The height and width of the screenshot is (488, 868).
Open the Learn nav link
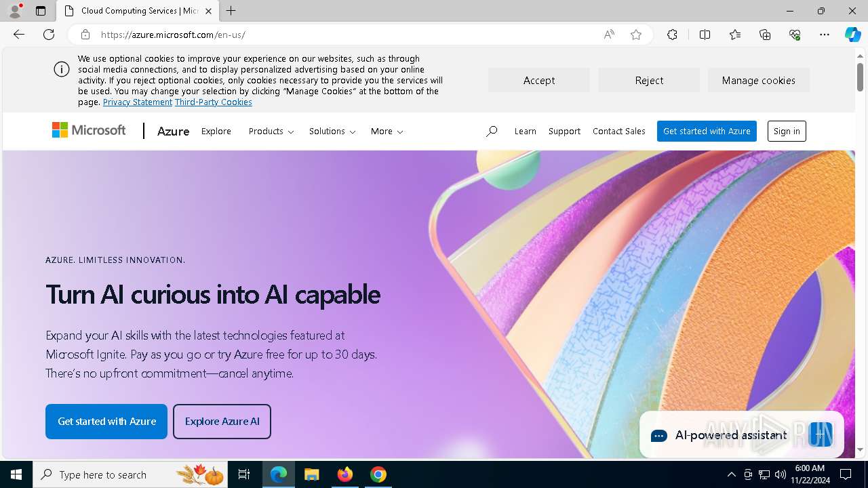[525, 131]
